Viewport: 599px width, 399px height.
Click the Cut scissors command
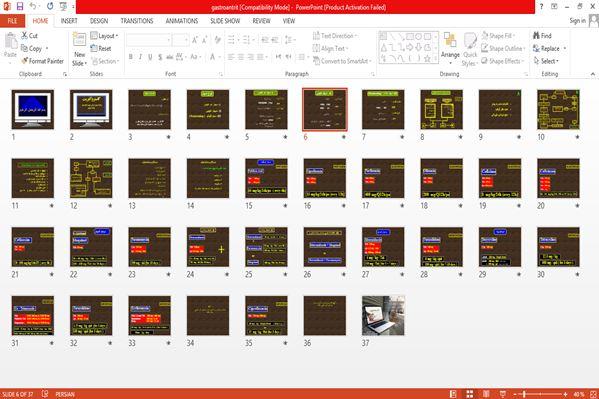click(29, 36)
